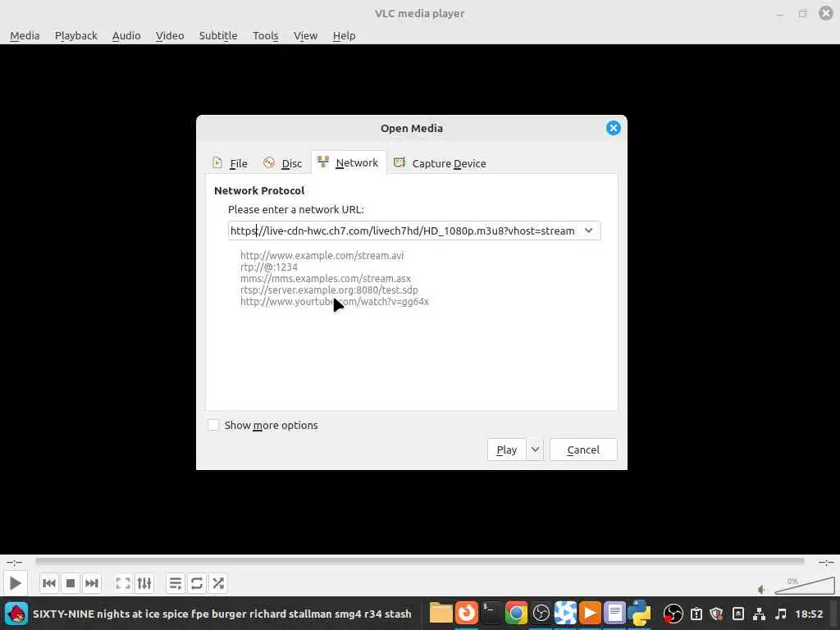Skip to next media track
Viewport: 840px width, 630px height.
click(92, 583)
